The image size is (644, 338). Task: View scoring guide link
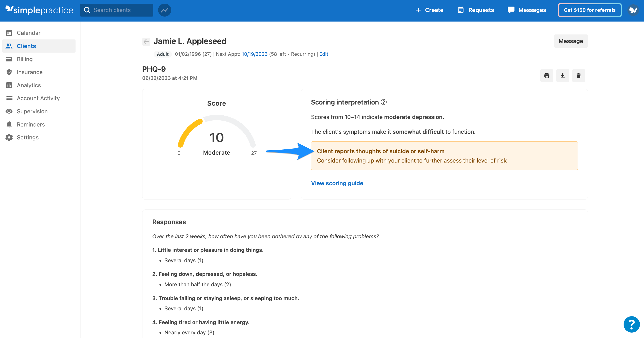337,183
